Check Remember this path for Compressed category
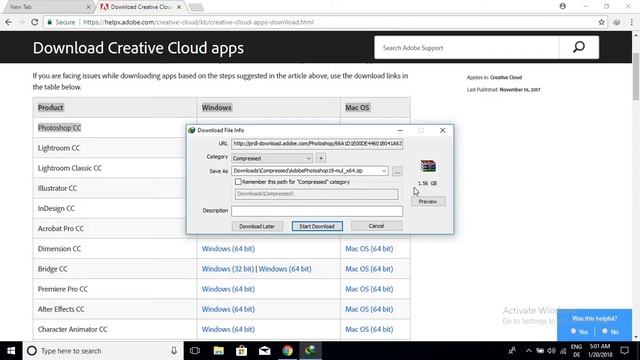Image resolution: width=640 pixels, height=360 pixels. coord(238,182)
